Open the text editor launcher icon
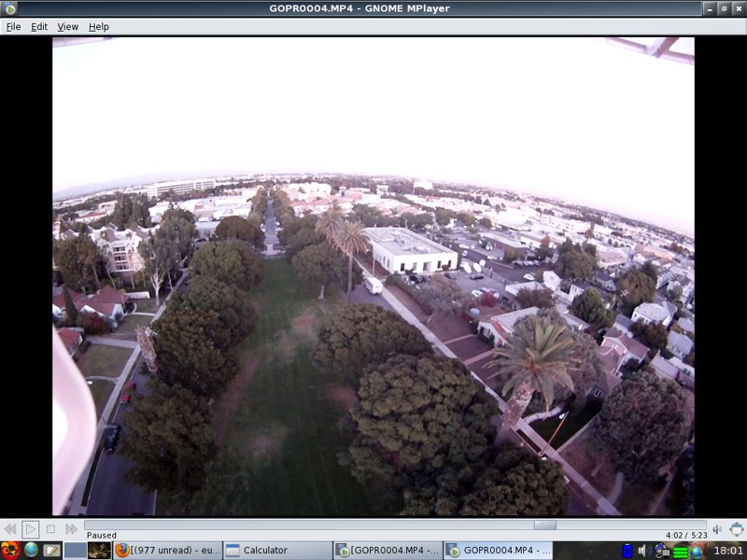Viewport: 747px width, 560px height. (51, 551)
